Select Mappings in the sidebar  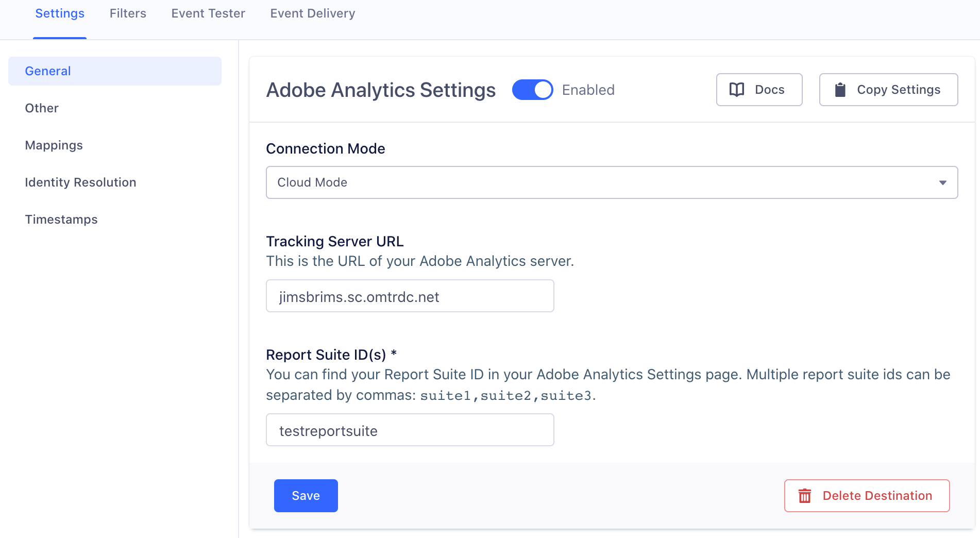point(54,145)
